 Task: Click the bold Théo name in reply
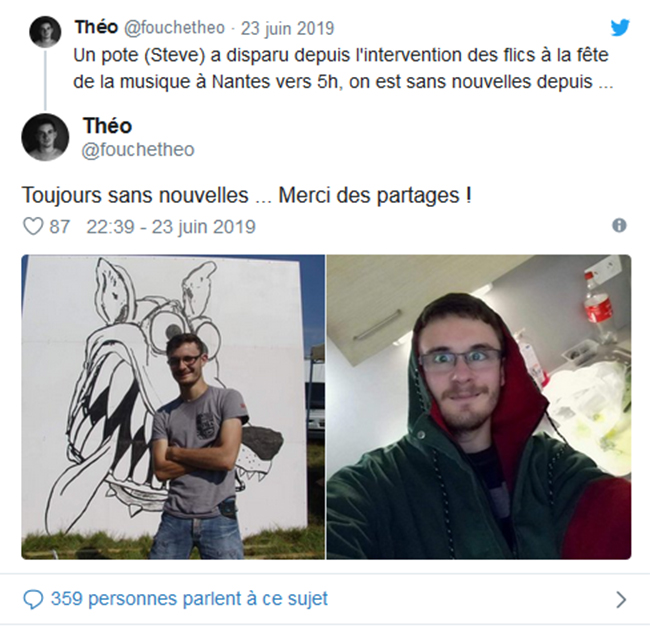point(107,125)
